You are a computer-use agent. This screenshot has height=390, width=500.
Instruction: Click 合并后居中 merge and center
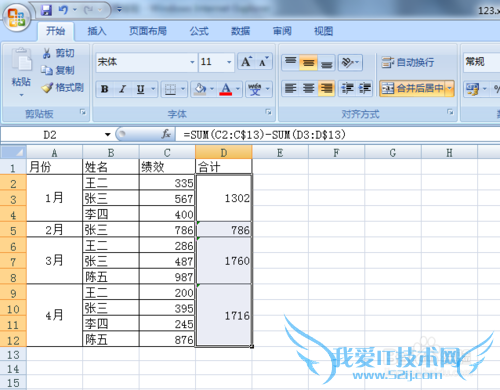[x=413, y=88]
